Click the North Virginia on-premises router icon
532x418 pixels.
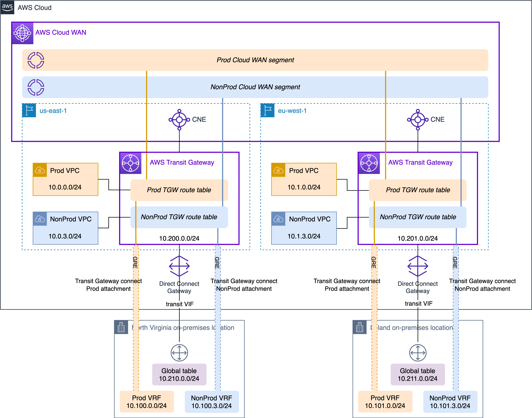[x=179, y=353]
